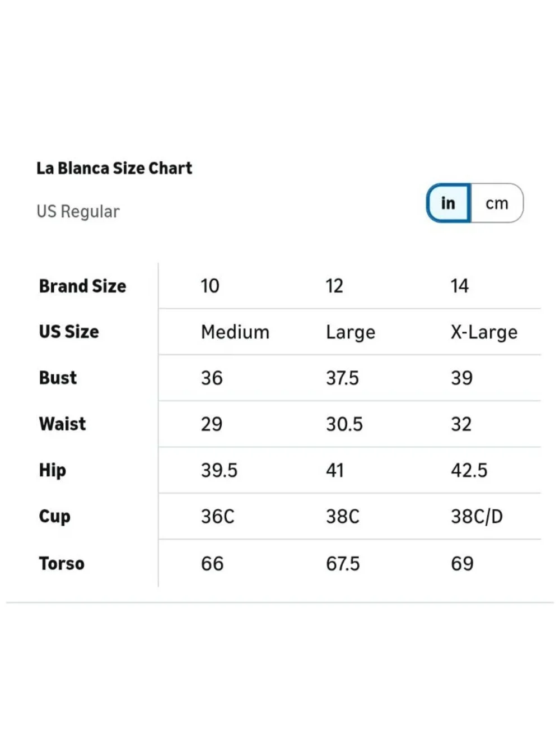Screen dimensions: 560x747
Task: Click the Cup row label
Action: (x=55, y=517)
